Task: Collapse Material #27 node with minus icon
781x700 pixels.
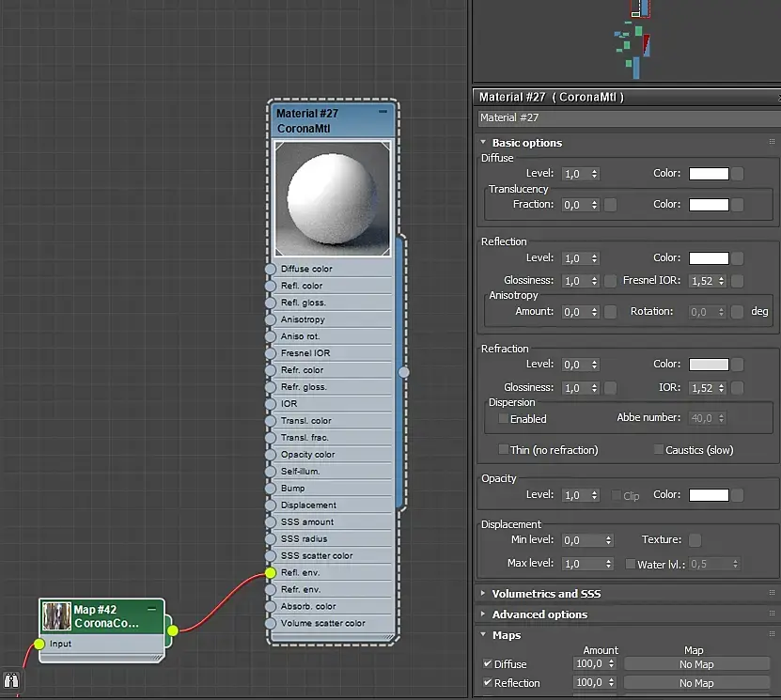Action: tap(383, 112)
